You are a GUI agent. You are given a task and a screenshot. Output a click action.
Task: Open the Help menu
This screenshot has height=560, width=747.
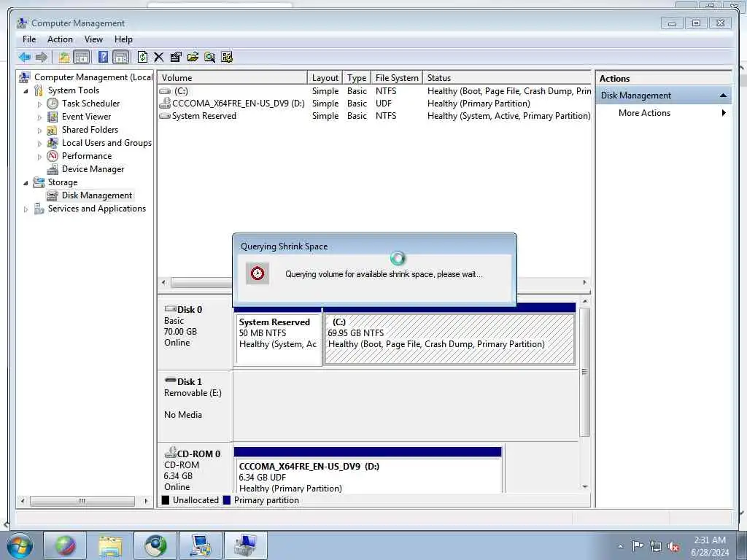click(123, 39)
